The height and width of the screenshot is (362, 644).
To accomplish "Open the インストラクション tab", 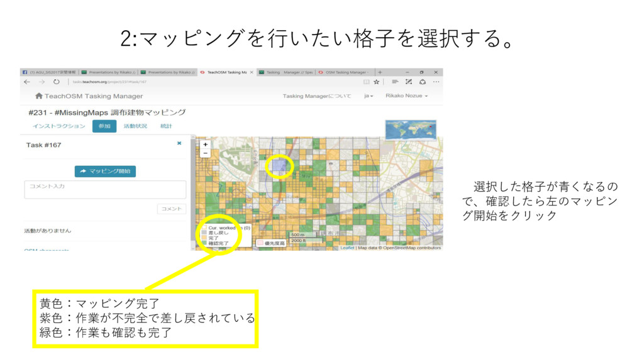I will pos(58,126).
